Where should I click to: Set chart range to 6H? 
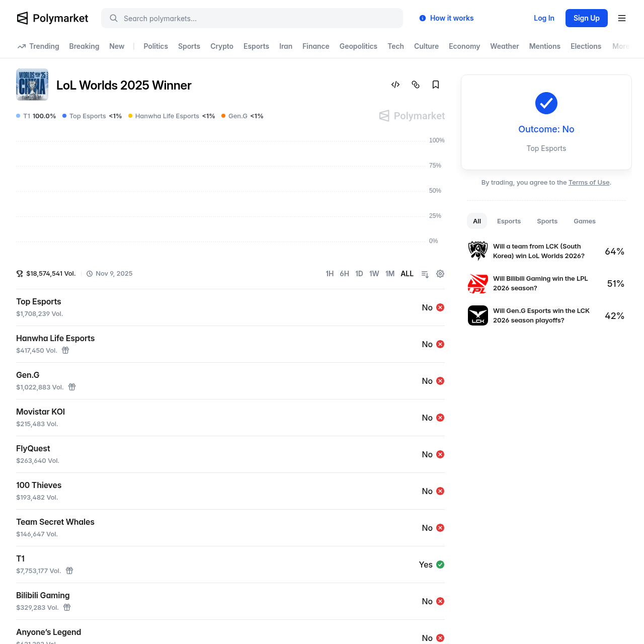(x=344, y=274)
